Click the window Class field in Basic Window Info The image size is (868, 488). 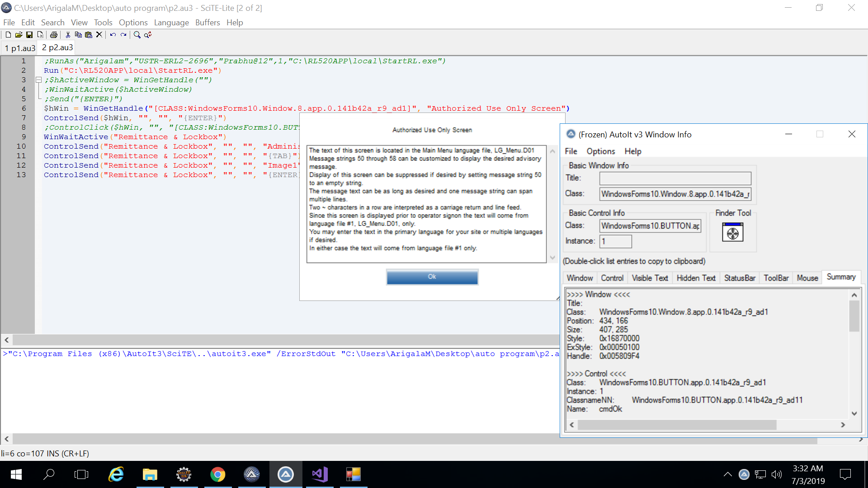coord(675,194)
